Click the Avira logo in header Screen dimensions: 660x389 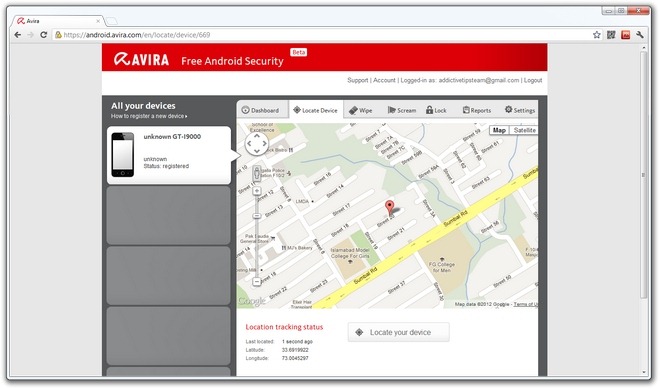(141, 59)
